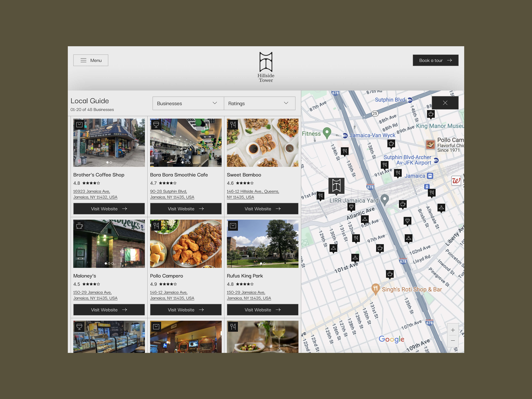The height and width of the screenshot is (399, 532).
Task: Open Maloney's address link
Action: (95, 295)
